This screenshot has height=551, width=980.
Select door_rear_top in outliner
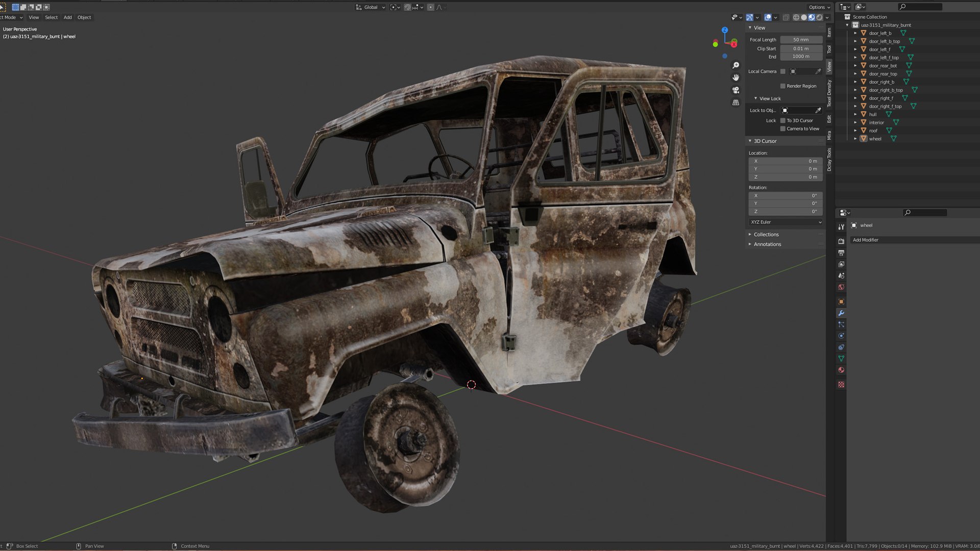click(883, 74)
